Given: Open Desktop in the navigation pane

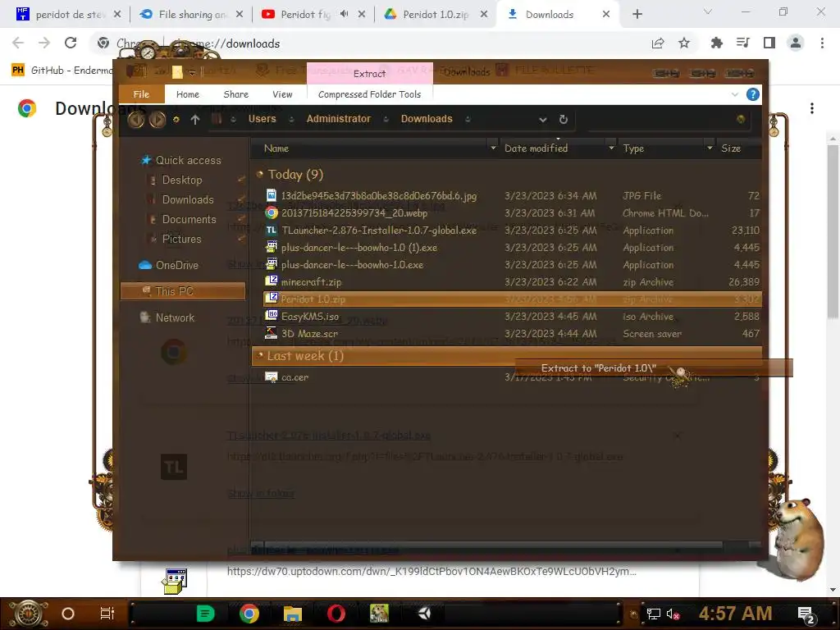Looking at the screenshot, I should point(182,180).
